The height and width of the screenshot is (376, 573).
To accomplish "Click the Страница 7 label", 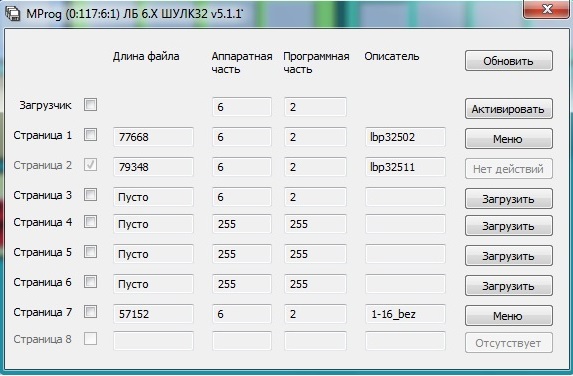I will (43, 312).
